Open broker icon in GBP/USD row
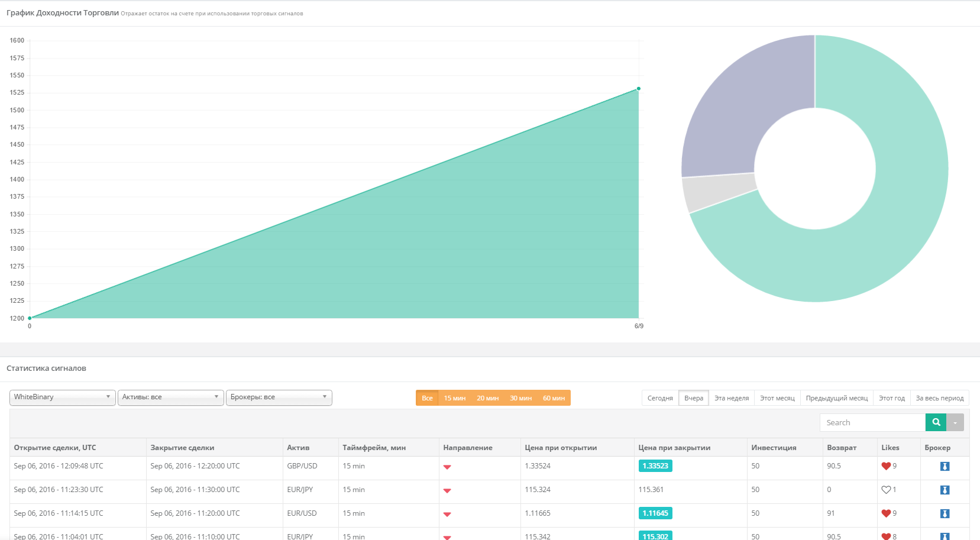The width and height of the screenshot is (980, 540). (945, 466)
